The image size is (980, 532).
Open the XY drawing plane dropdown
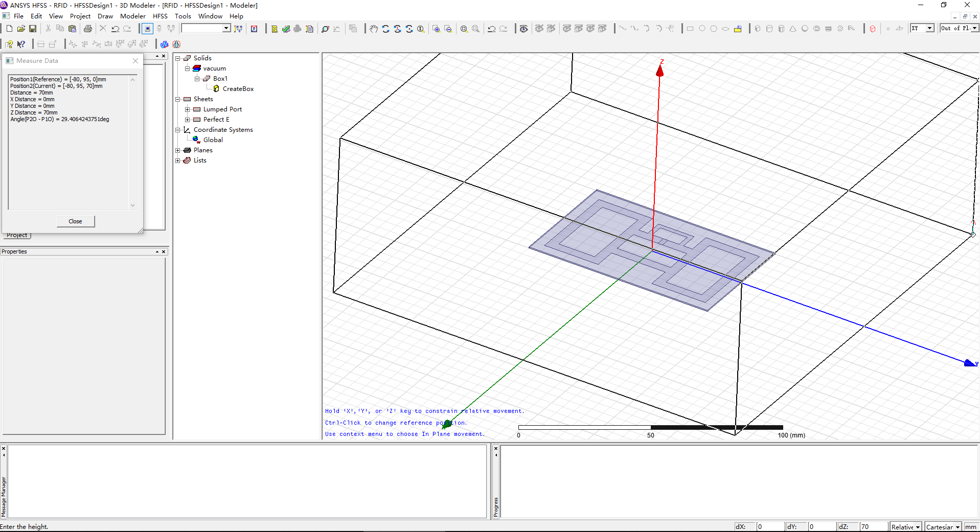pyautogui.click(x=930, y=28)
